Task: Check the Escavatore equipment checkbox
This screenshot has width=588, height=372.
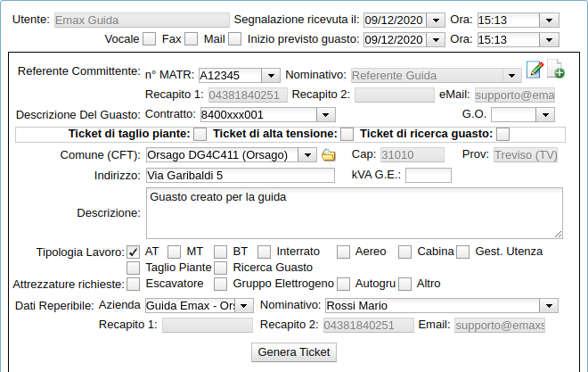Action: pyautogui.click(x=134, y=284)
